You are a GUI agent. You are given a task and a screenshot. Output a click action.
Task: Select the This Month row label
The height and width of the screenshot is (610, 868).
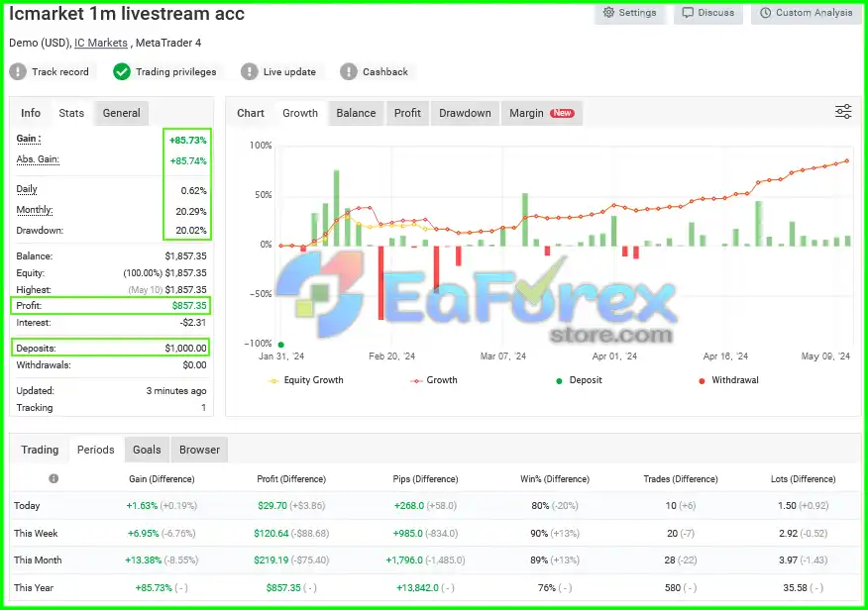point(38,559)
